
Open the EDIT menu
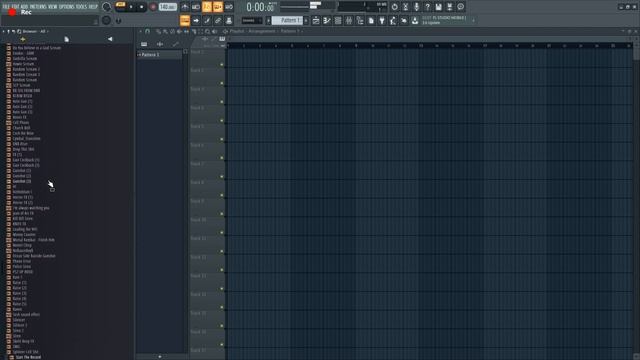[x=15, y=7]
